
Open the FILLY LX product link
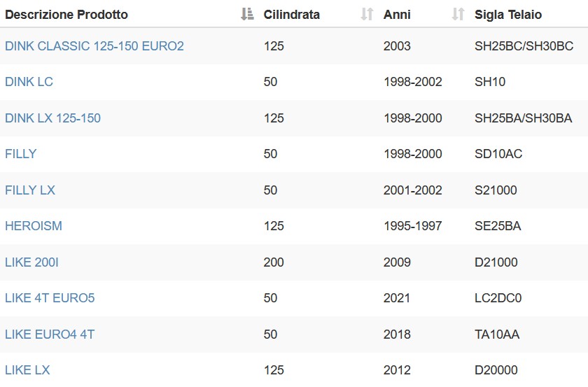click(30, 190)
